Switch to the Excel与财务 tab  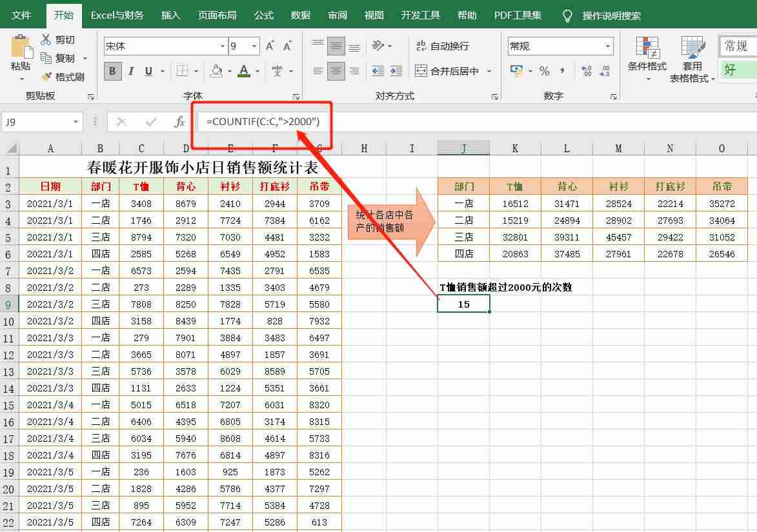tap(117, 15)
